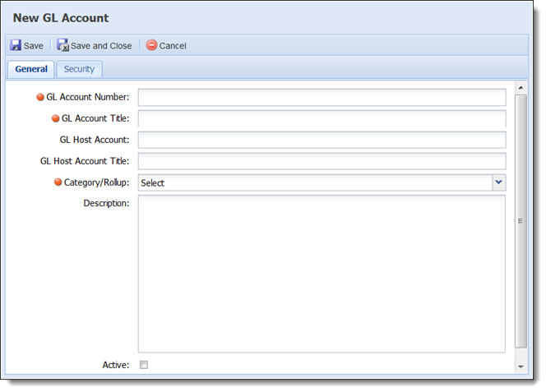Click the GL Account Title label

[x=95, y=118]
